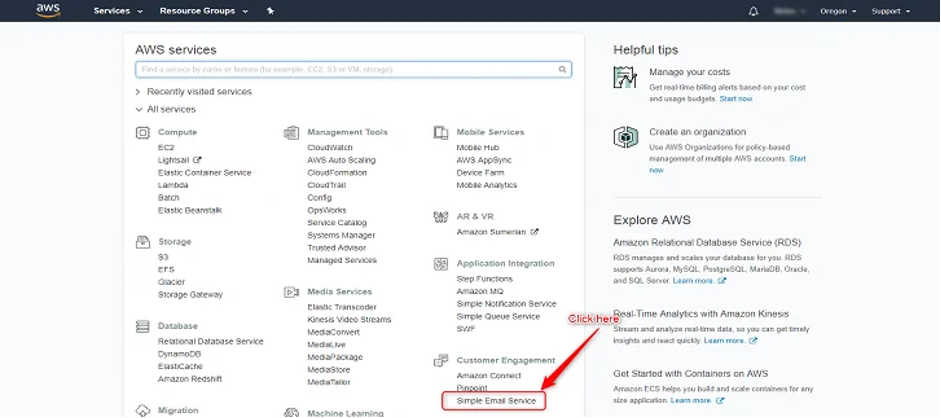Open AWS AppSync service
Screen dimensions: 941x418
(x=484, y=160)
